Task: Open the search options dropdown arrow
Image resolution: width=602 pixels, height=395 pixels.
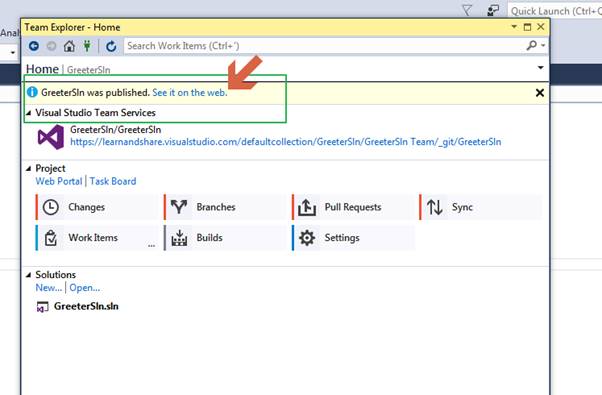Action: tap(543, 46)
